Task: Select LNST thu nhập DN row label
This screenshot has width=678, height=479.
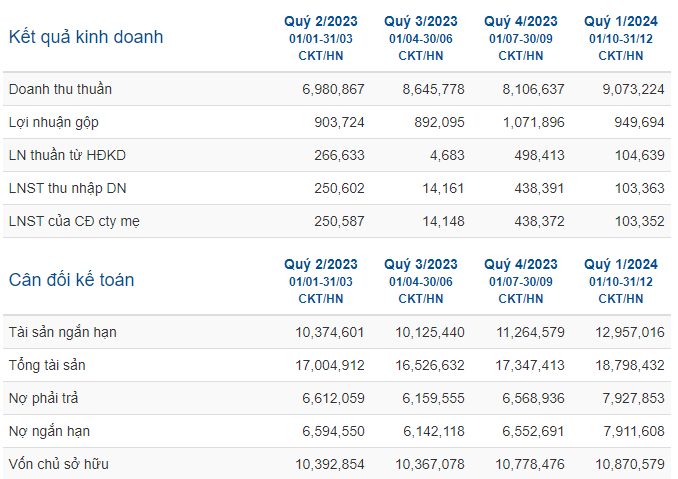Action: click(x=67, y=188)
